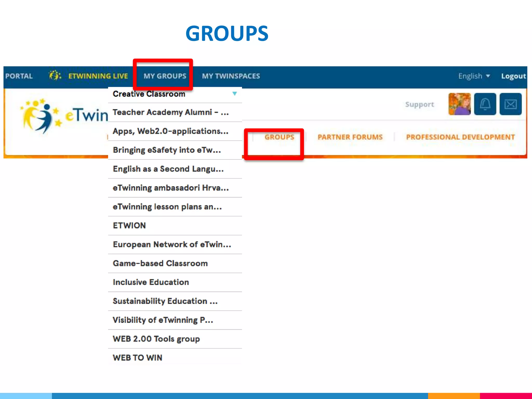
Task: Collapse the list using Creative Classroom arrow
Action: pyautogui.click(x=235, y=94)
